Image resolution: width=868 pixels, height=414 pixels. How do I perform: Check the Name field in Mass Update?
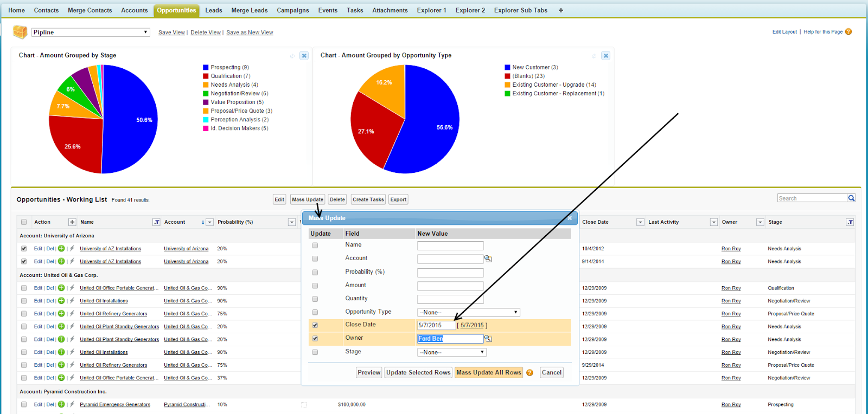coord(315,245)
